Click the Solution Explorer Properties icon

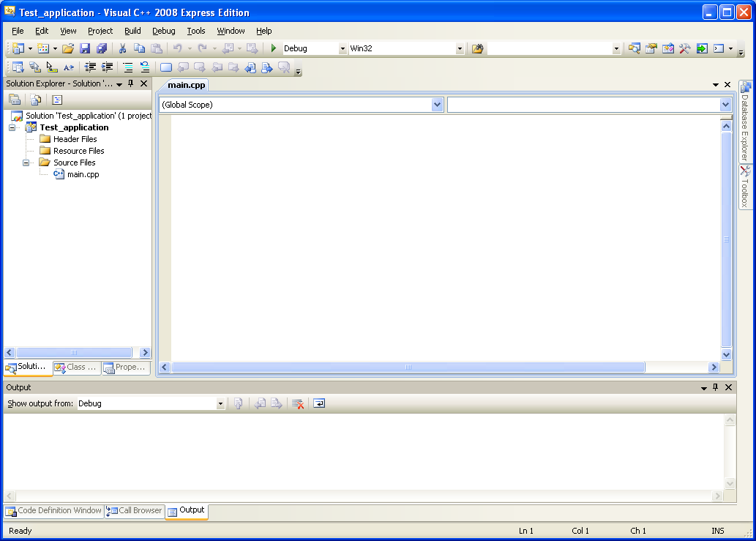pos(15,100)
